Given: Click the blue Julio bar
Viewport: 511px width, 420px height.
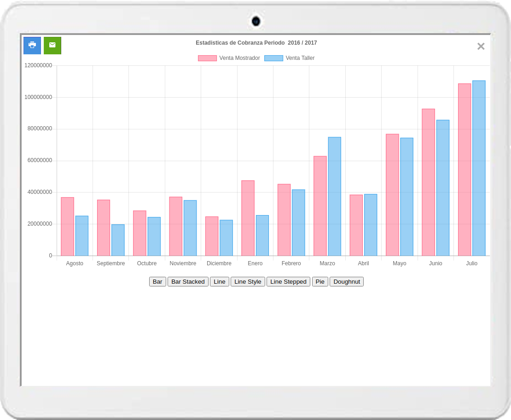Looking at the screenshot, I should [479, 168].
